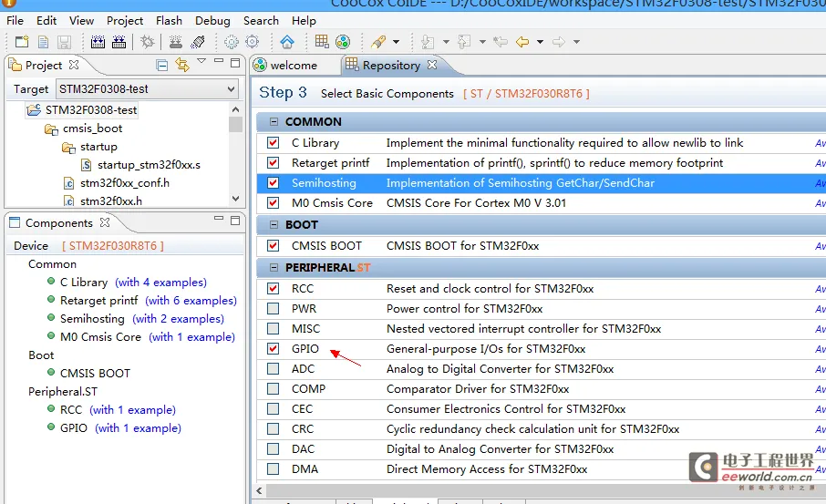Click the Start Debug bug icon
This screenshot has width=826, height=504.
pos(148,42)
